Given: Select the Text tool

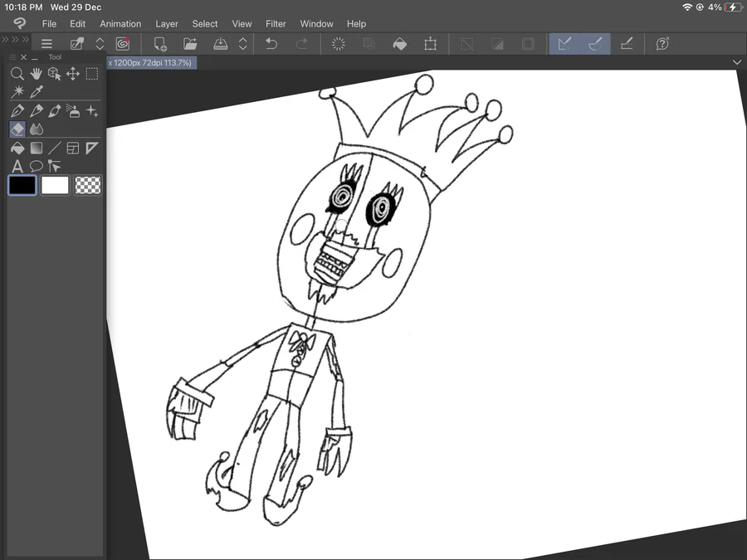Looking at the screenshot, I should (x=17, y=166).
